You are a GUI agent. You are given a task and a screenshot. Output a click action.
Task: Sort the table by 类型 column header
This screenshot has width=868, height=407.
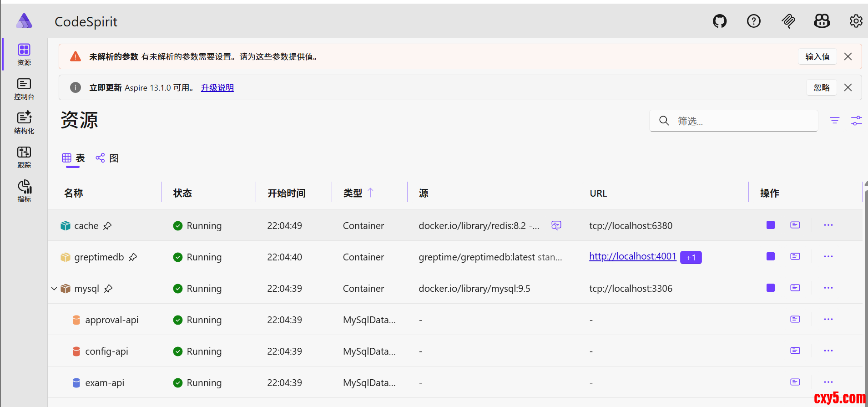[353, 193]
